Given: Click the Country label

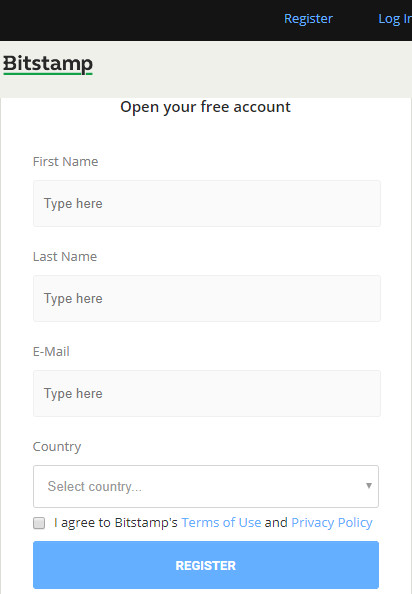Looking at the screenshot, I should 57,447.
